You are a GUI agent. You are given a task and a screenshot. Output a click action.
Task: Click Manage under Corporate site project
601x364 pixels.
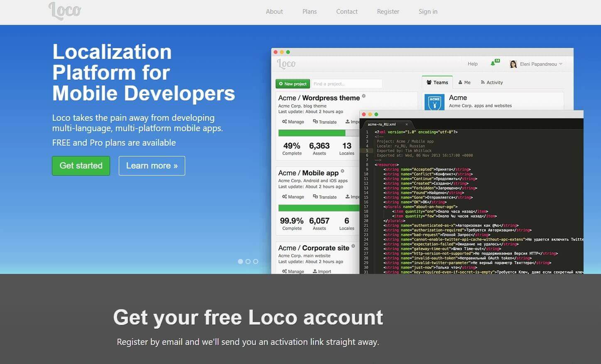click(293, 271)
